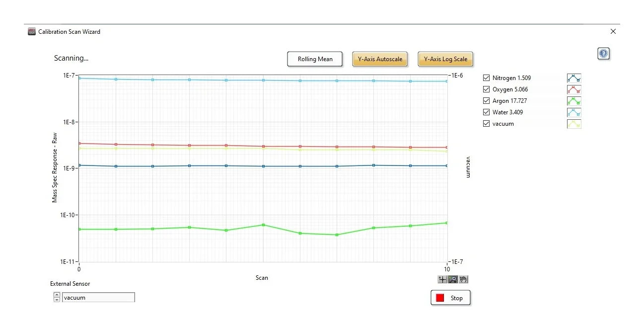This screenshot has width=644, height=329.
Task: Uncheck the Water 3.409 checkbox
Action: coord(487,112)
